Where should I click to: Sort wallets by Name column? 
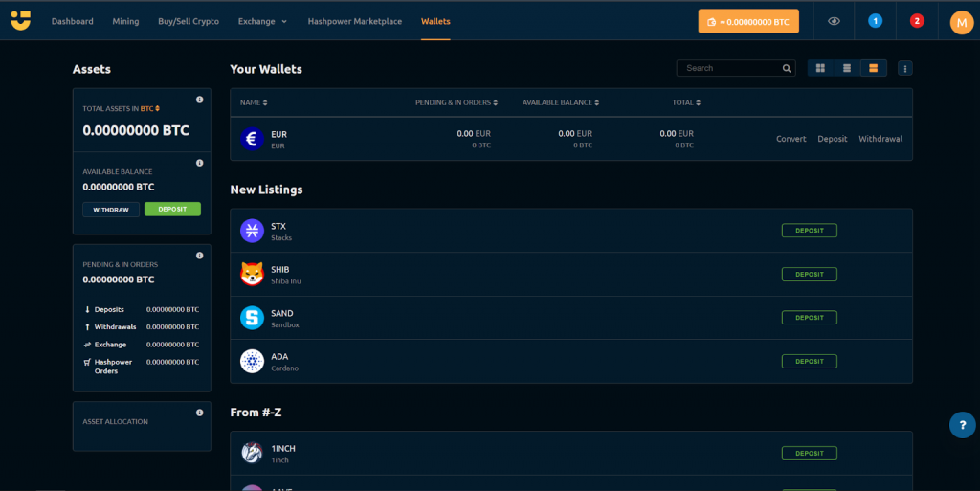point(254,102)
